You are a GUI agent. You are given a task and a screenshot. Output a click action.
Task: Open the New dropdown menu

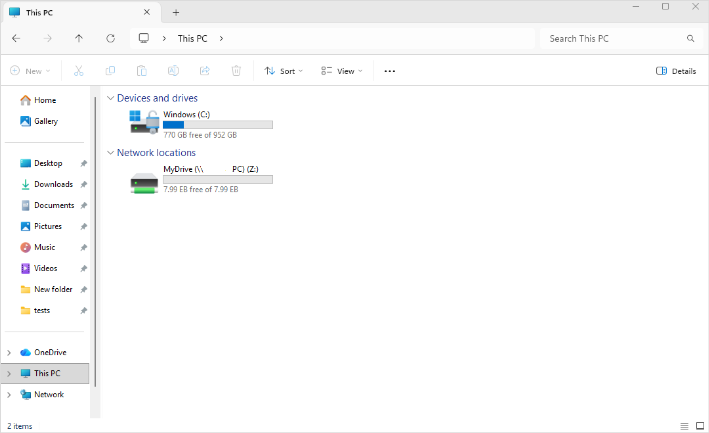[30, 71]
